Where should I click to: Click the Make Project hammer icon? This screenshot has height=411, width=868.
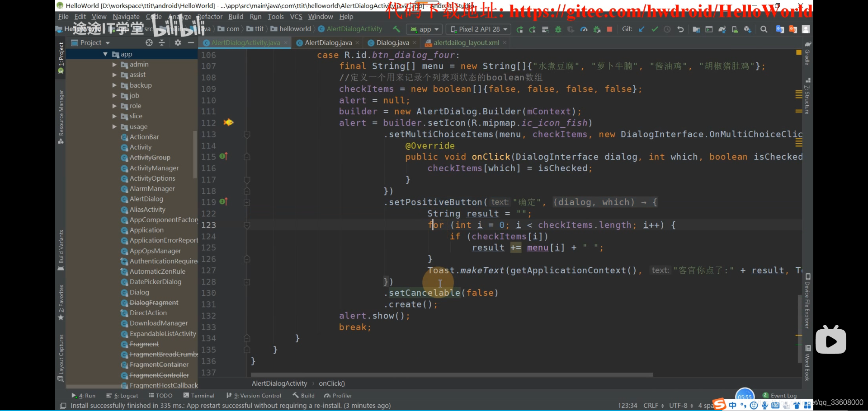(396, 29)
